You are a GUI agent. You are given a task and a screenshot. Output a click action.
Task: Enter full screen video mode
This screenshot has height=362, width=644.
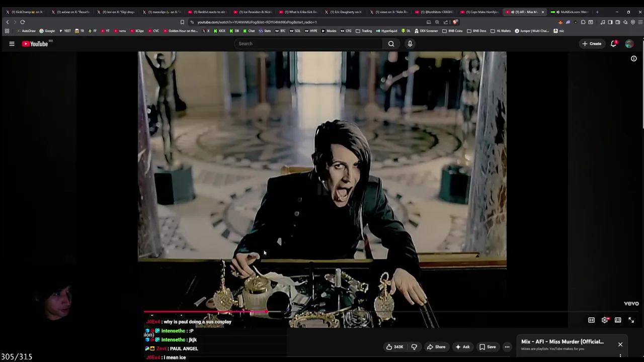pos(631,320)
